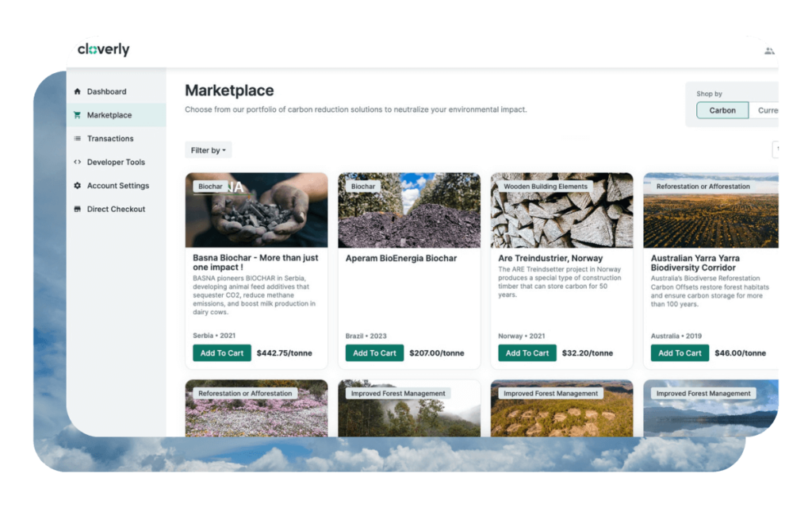Click the Dashboard home icon
This screenshot has width=812, height=508.
pos(77,91)
